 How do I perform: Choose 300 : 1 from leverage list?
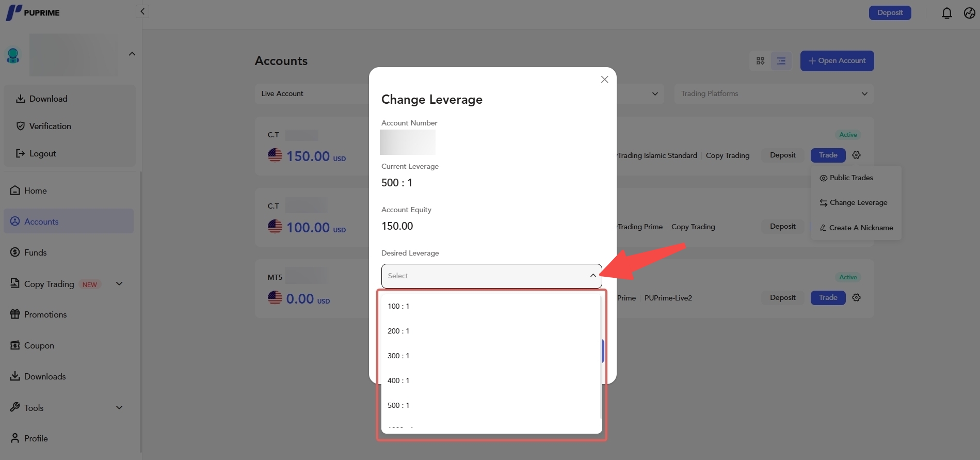coord(398,356)
